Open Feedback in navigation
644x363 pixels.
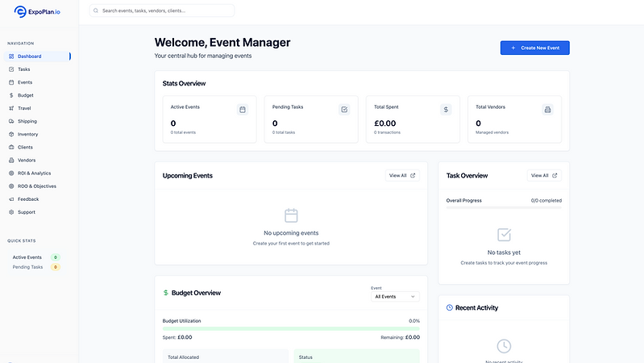(37, 199)
